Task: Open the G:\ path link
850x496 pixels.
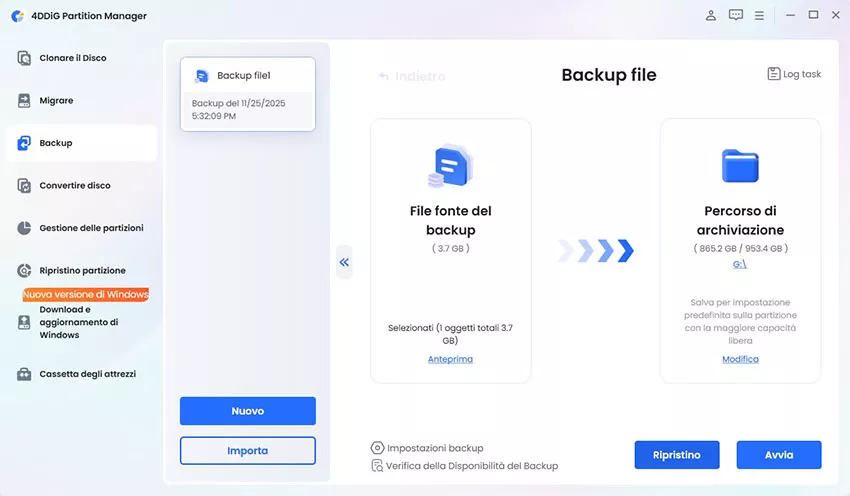Action: tap(740, 265)
